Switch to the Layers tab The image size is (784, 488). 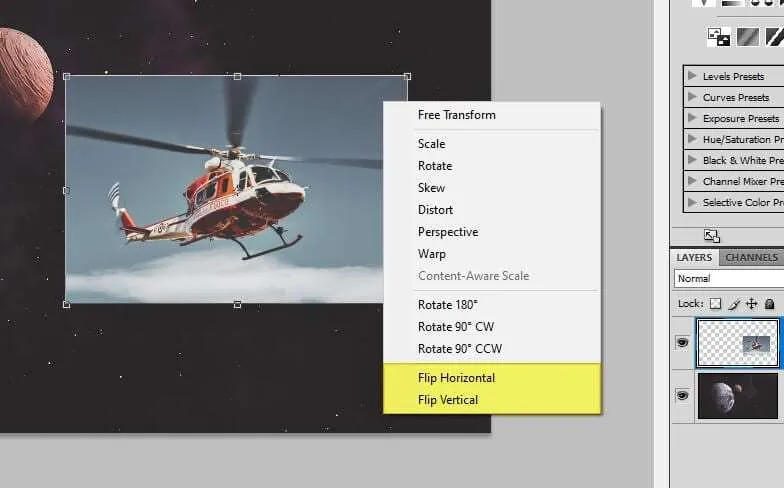(694, 258)
